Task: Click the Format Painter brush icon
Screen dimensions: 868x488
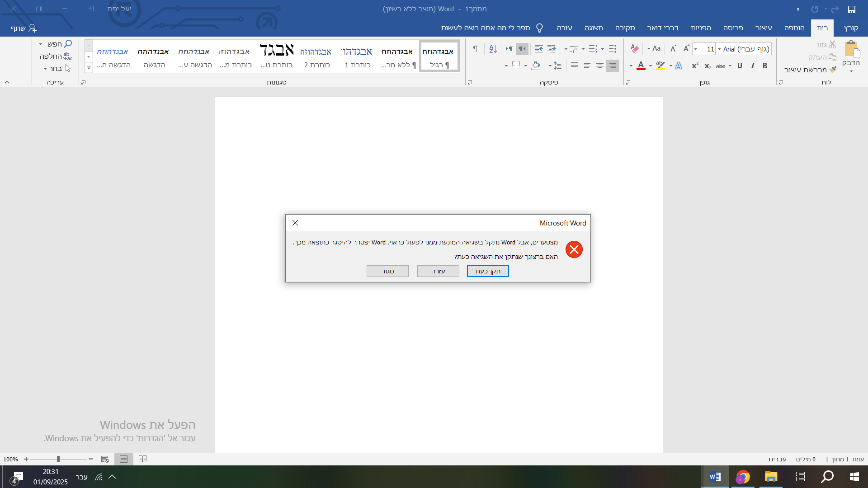Action: click(833, 70)
